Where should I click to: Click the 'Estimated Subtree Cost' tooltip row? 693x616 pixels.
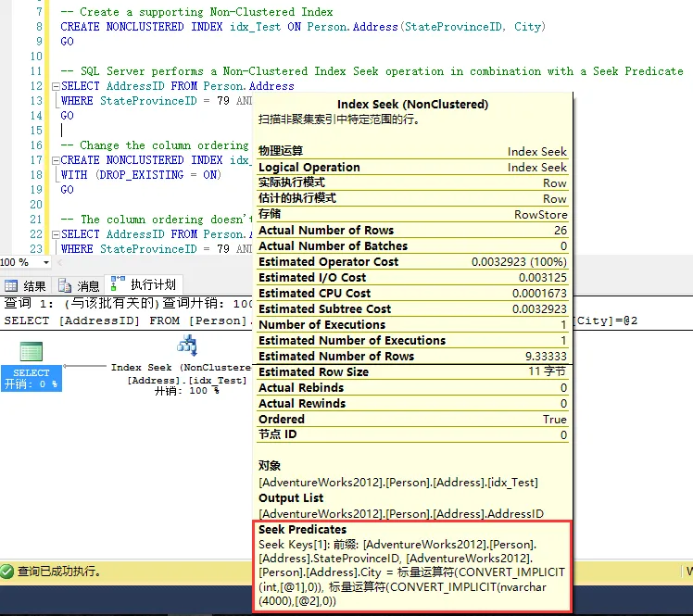pos(412,309)
